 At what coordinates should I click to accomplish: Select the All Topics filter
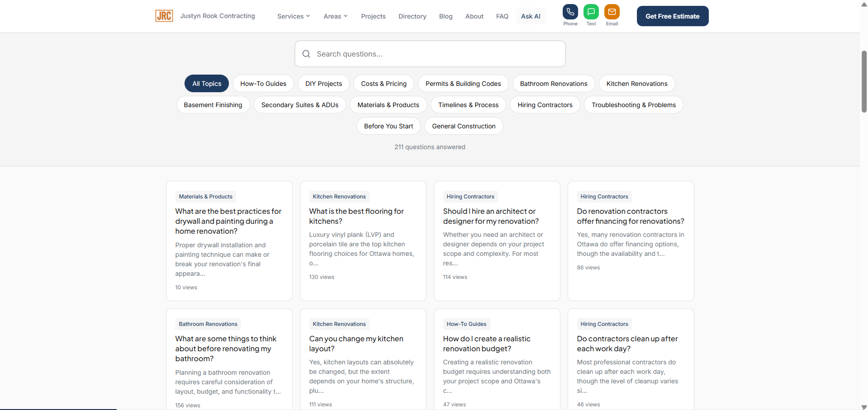[207, 84]
